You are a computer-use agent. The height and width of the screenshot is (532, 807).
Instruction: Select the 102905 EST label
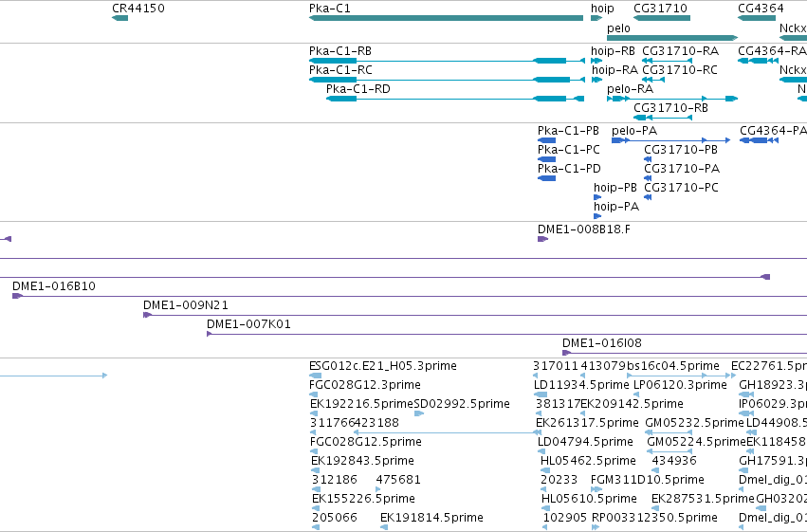pyautogui.click(x=565, y=518)
